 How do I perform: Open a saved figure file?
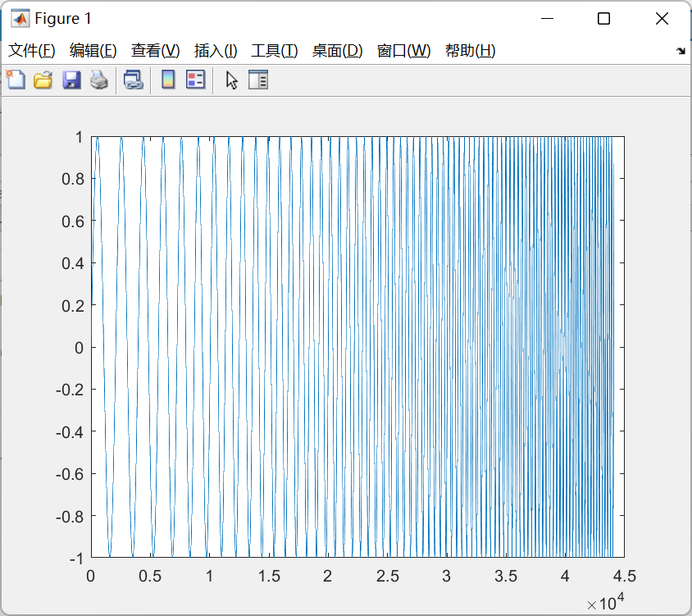pos(43,80)
